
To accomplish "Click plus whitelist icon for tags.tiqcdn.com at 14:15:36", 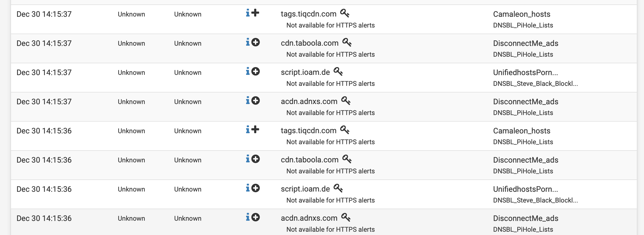I will click(x=255, y=130).
